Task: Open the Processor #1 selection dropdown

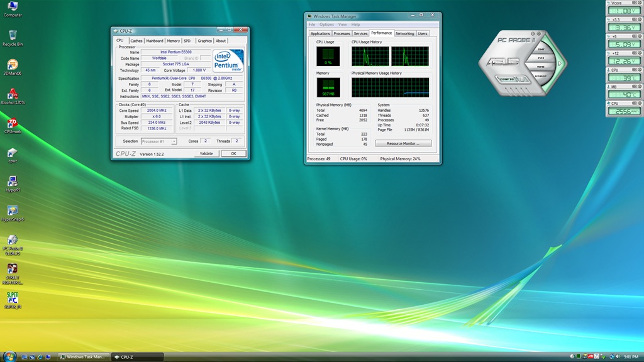Action: pyautogui.click(x=158, y=141)
